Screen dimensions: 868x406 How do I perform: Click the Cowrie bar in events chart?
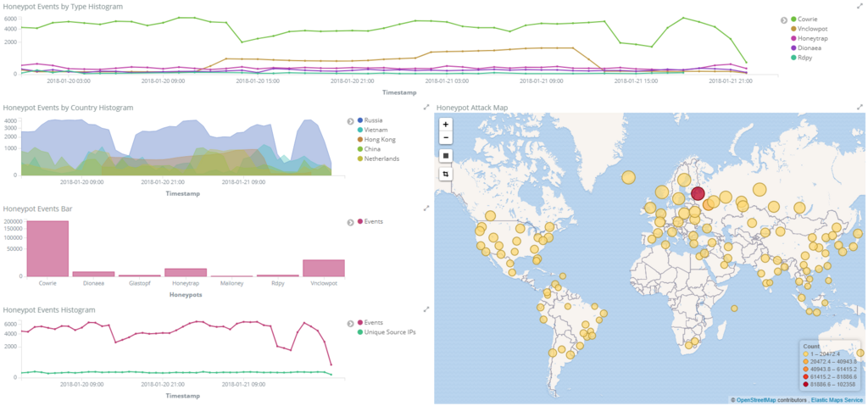coord(47,248)
